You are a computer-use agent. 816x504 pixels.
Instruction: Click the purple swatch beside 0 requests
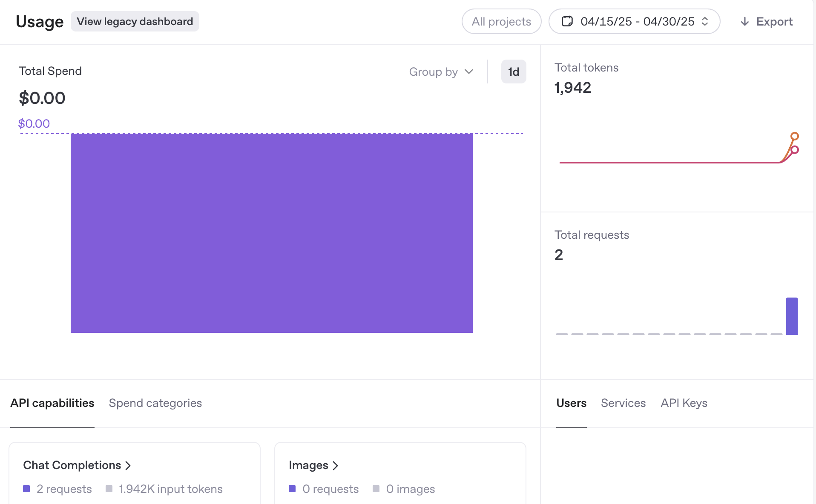(x=292, y=489)
